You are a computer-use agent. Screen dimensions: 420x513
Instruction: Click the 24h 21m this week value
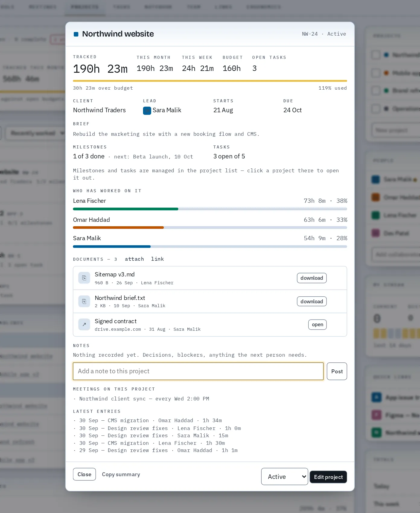click(x=198, y=69)
